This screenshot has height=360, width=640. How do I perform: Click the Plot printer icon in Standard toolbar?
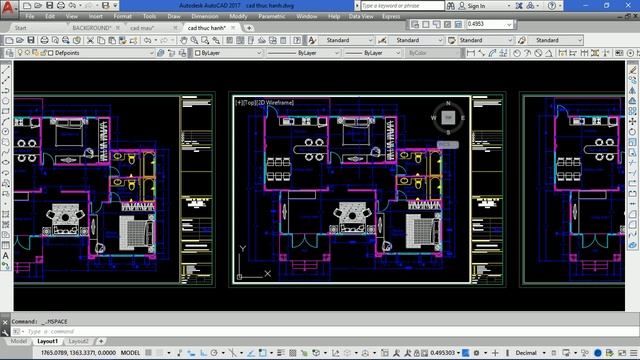pyautogui.click(x=44, y=40)
